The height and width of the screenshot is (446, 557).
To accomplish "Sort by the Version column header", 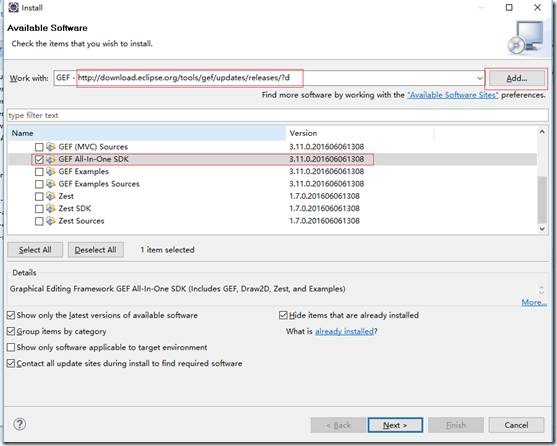I will click(360, 133).
